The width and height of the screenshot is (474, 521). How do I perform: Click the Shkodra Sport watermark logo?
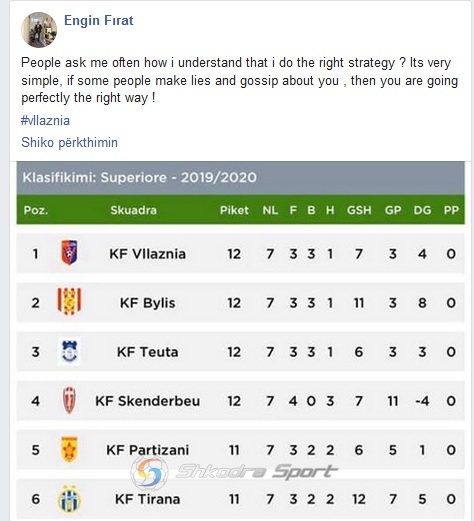[x=234, y=472]
